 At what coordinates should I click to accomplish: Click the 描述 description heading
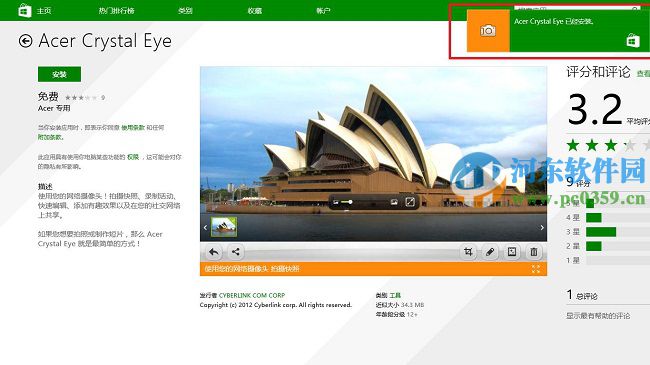pos(45,186)
